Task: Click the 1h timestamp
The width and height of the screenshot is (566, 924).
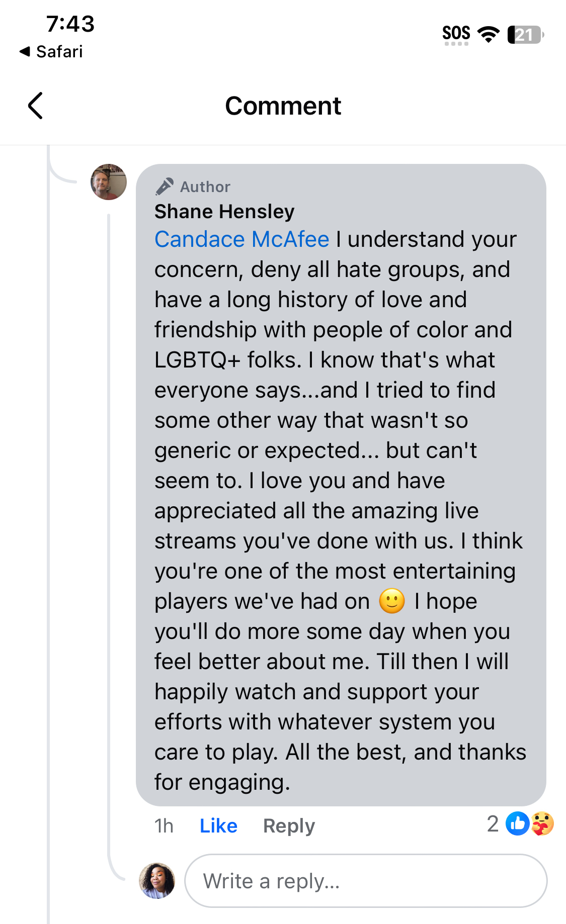Action: point(164,826)
